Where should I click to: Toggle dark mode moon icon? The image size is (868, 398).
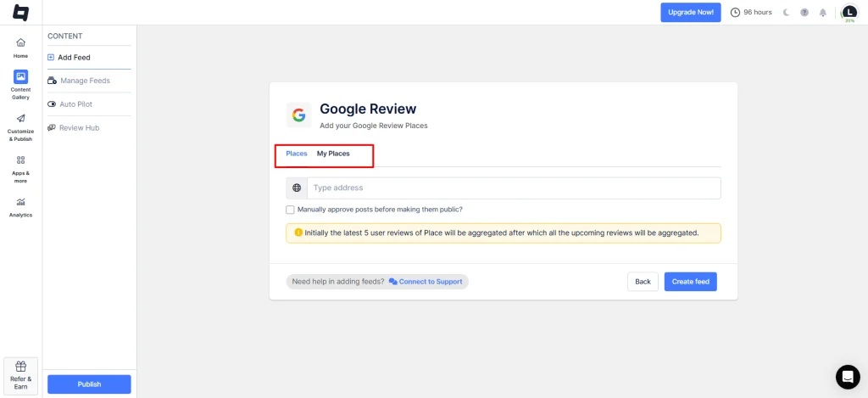click(x=786, y=13)
